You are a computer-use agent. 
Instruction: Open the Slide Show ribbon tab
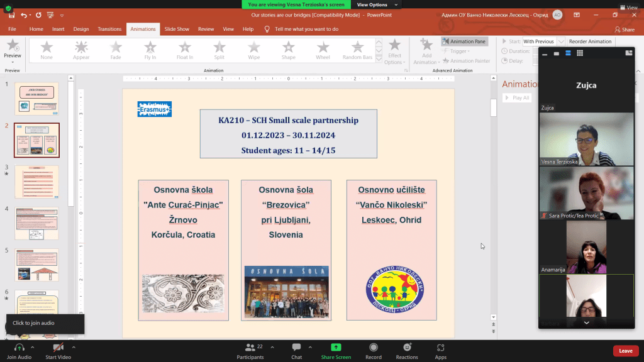[x=177, y=29]
